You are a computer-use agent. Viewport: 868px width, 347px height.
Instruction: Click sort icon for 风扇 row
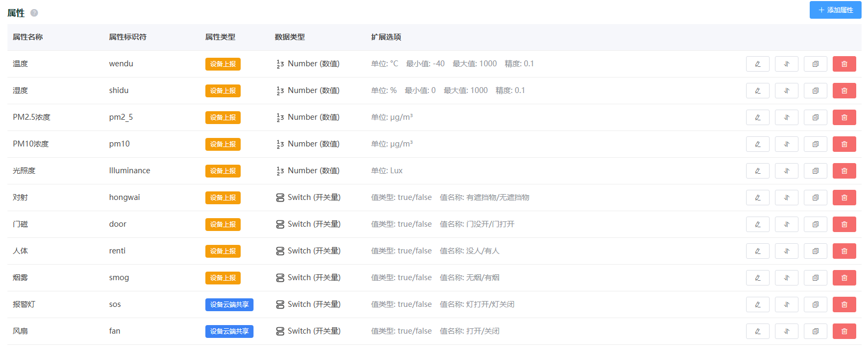point(786,331)
